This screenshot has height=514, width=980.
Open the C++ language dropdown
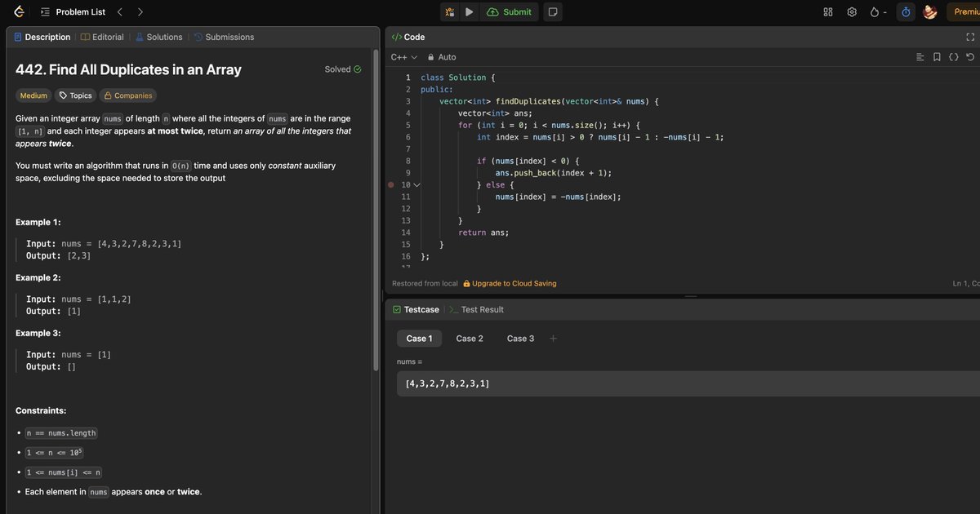pyautogui.click(x=404, y=57)
